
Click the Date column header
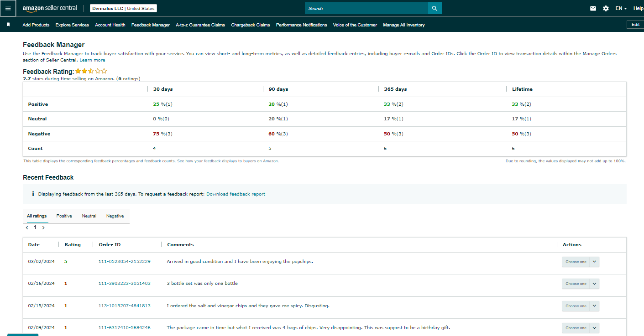(34, 245)
